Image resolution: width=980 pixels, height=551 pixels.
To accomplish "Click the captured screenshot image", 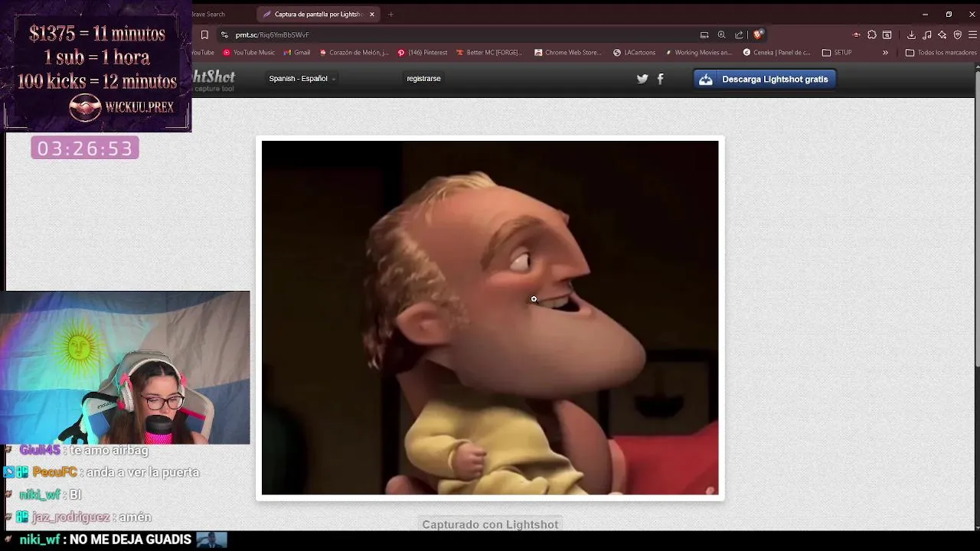I will pos(490,318).
